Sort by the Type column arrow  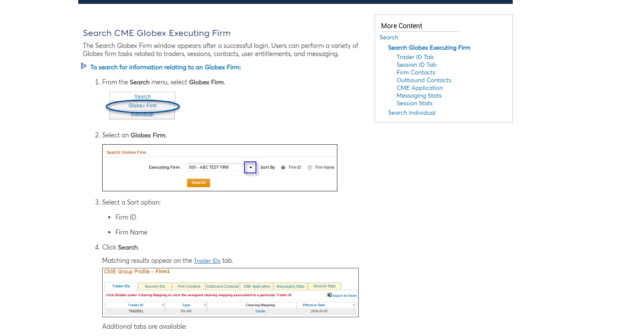click(205, 305)
